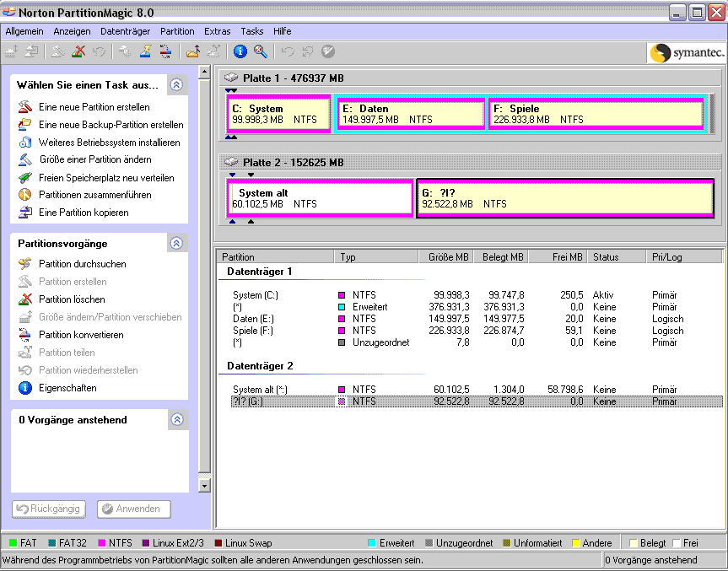This screenshot has height=571, width=728.
Task: Click the Anwenden button
Action: pyautogui.click(x=134, y=509)
